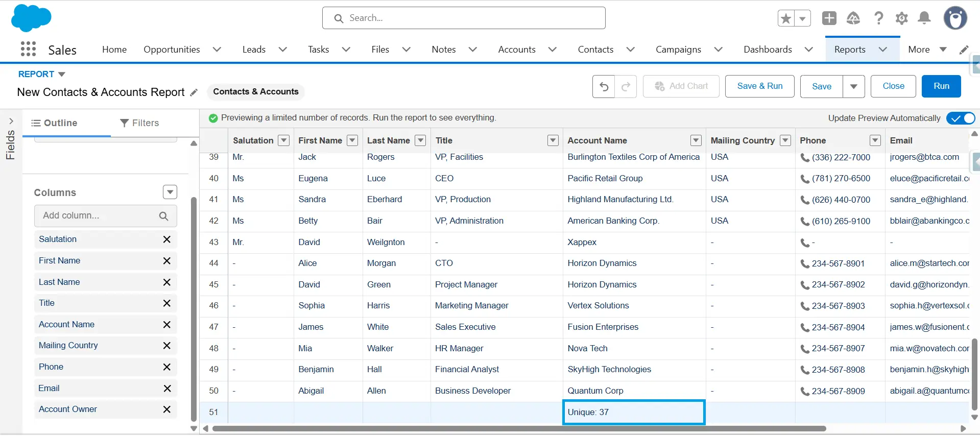
Task: Click the Undo arrow button
Action: tap(604, 86)
